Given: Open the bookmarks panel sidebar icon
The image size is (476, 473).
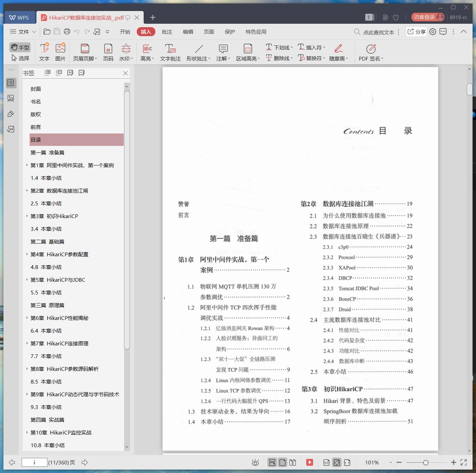Looking at the screenshot, I should [11, 83].
